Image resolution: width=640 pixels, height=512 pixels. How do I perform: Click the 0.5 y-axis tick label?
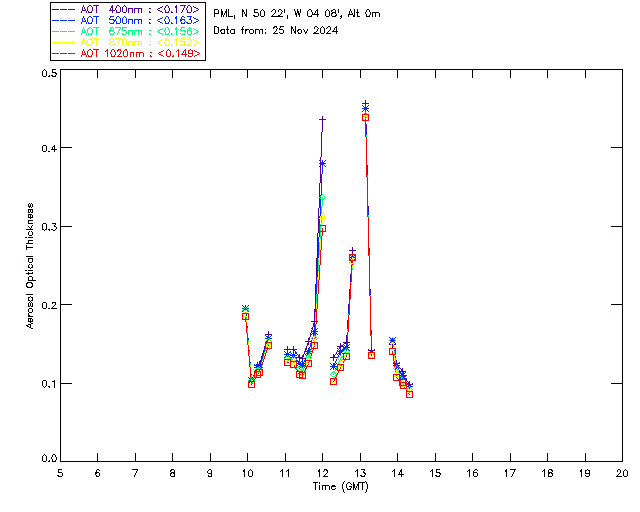49,73
